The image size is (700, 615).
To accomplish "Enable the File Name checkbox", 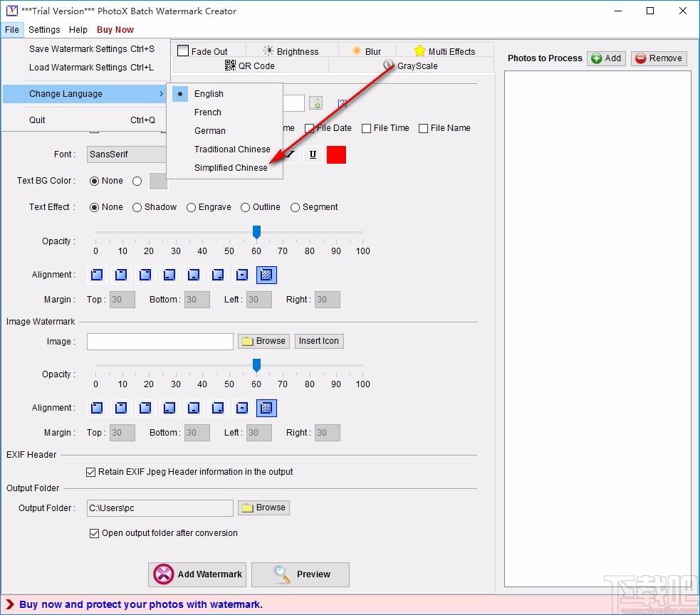I will point(423,129).
